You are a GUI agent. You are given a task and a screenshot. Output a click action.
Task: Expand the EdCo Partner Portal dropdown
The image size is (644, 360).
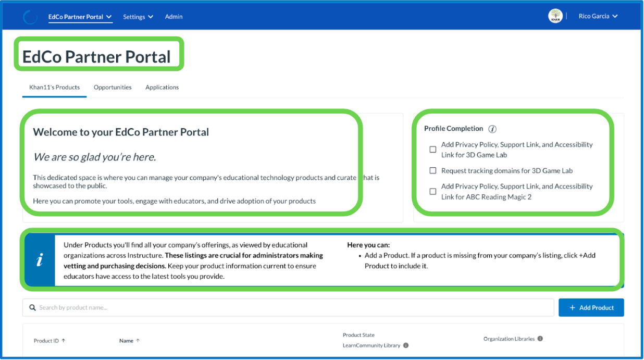click(x=80, y=17)
